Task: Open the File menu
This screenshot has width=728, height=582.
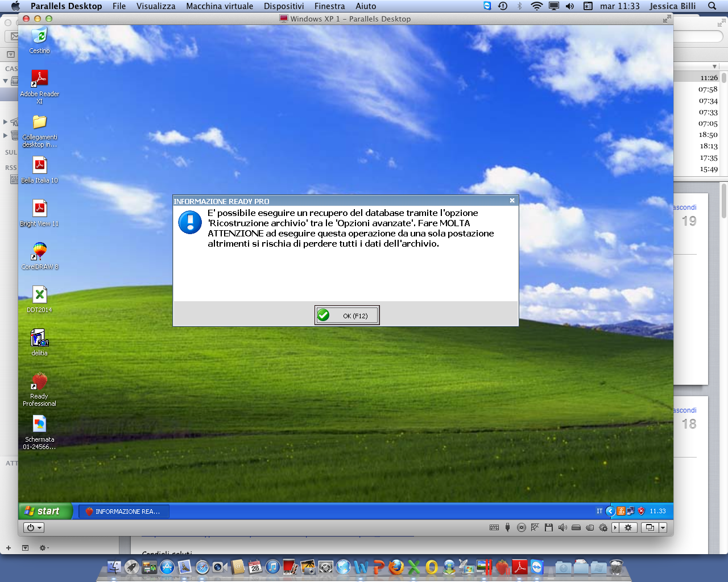Action: 119,6
